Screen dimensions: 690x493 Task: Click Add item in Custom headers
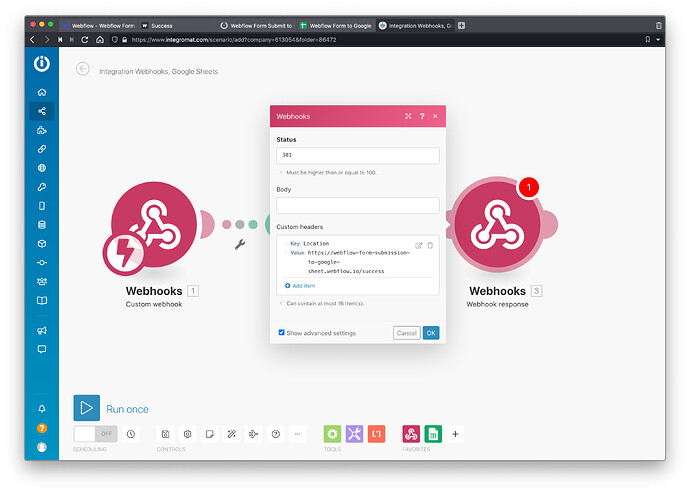point(300,286)
